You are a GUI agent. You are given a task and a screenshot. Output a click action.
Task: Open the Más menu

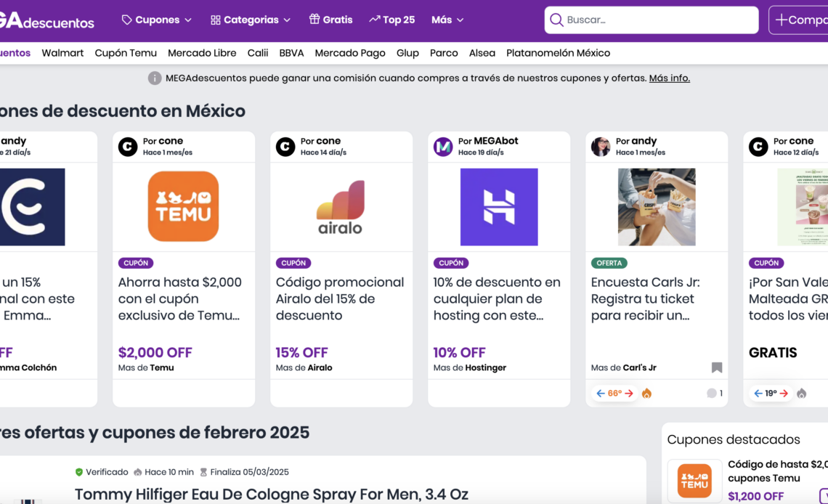tap(447, 20)
